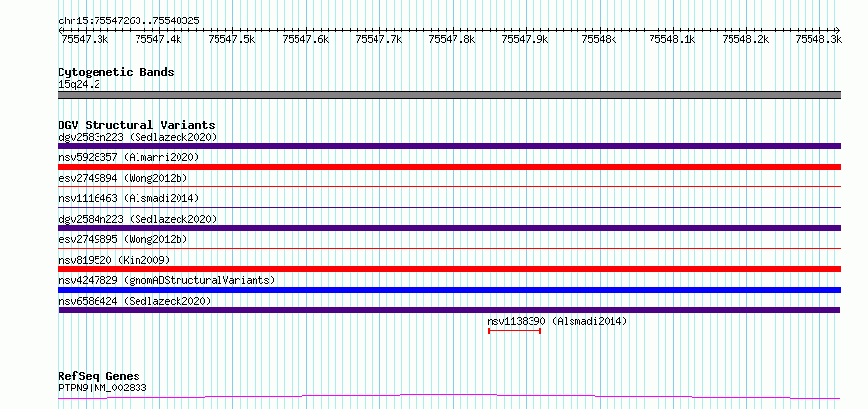Viewport: 868px width, 409px height.
Task: Click the dgv2584n223 (Sedlazeck2020) purple bar
Action: [x=449, y=228]
